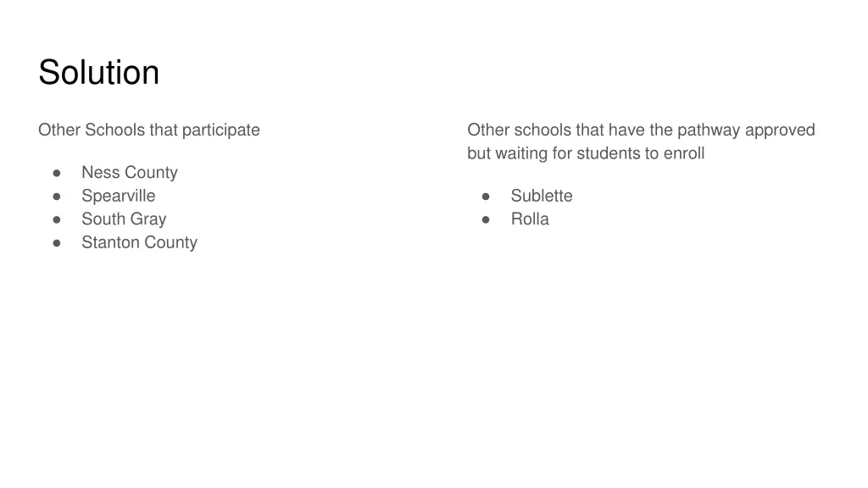Click the Stanton County list item
Viewport: 868px width, 488px height.
(140, 242)
